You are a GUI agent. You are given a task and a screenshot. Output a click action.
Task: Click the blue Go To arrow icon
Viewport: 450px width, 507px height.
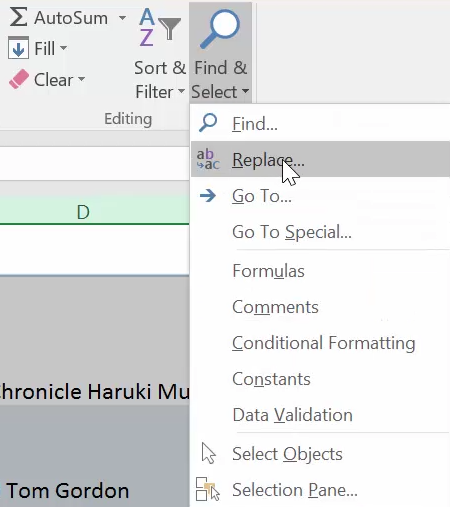pos(208,195)
